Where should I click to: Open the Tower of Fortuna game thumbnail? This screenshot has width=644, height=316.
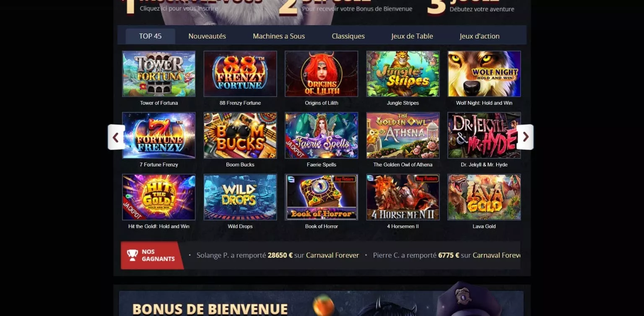(159, 74)
